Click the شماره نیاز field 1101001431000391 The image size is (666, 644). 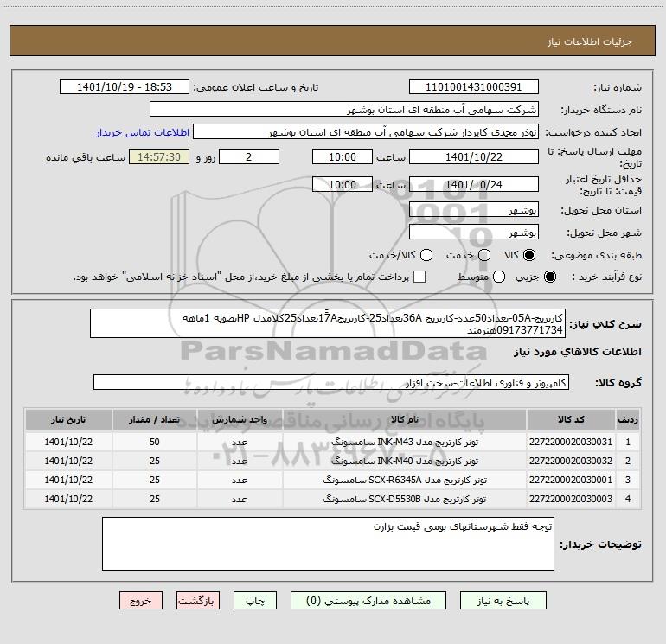[x=474, y=87]
